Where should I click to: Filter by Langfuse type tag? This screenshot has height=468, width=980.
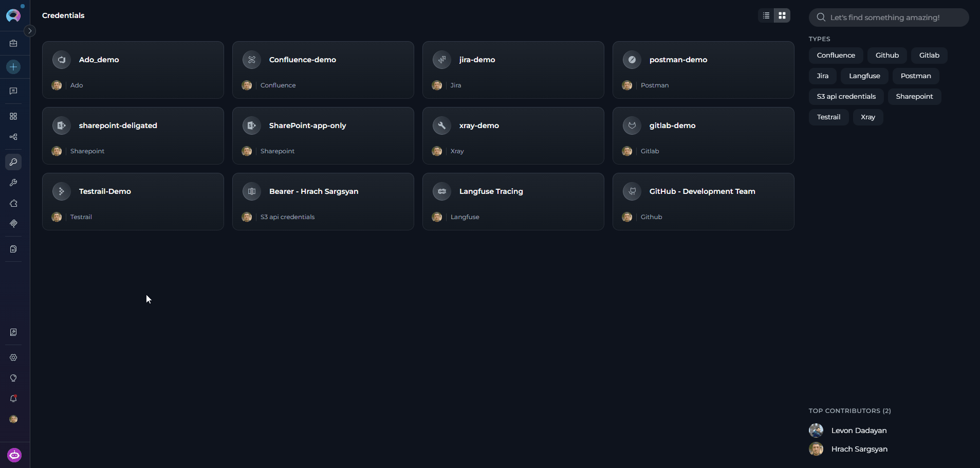pyautogui.click(x=864, y=76)
